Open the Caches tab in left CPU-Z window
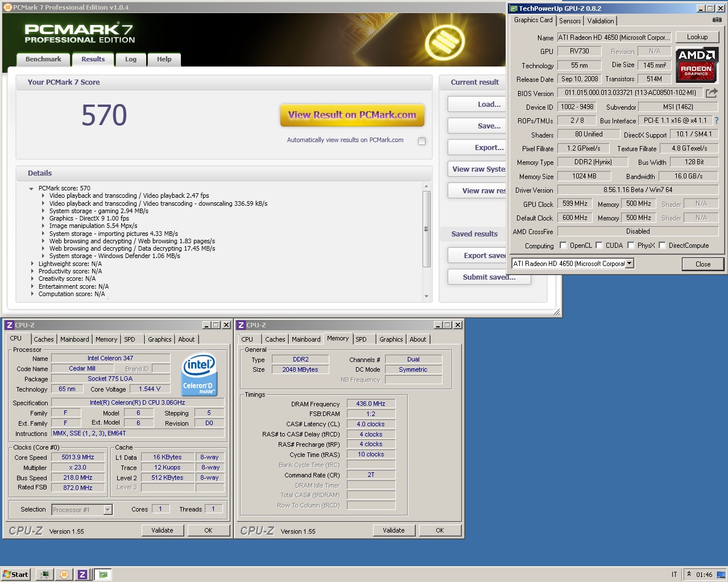Viewport: 728px width, 582px height. (x=44, y=339)
